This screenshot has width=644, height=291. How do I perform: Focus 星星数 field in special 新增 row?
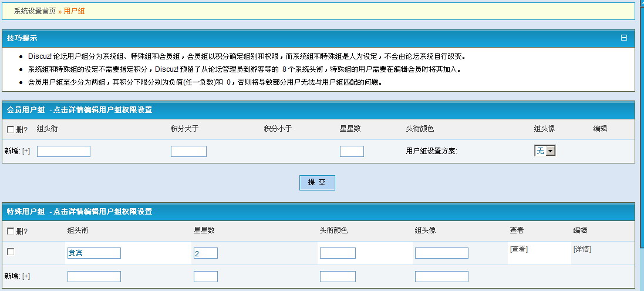tap(206, 277)
